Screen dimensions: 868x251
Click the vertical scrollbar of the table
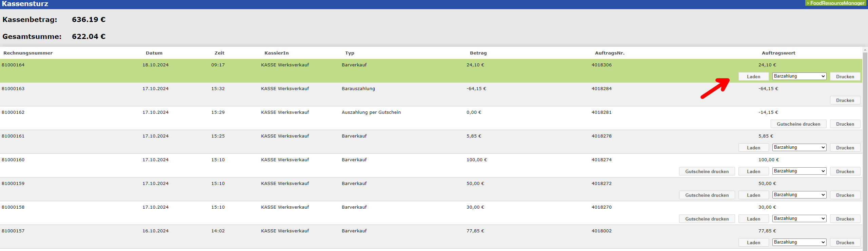coord(865,149)
